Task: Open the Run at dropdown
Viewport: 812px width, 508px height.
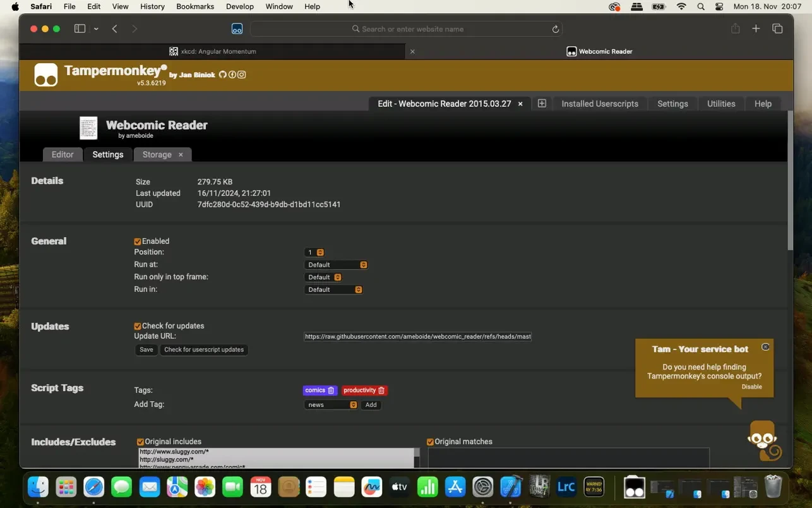Action: click(x=336, y=265)
